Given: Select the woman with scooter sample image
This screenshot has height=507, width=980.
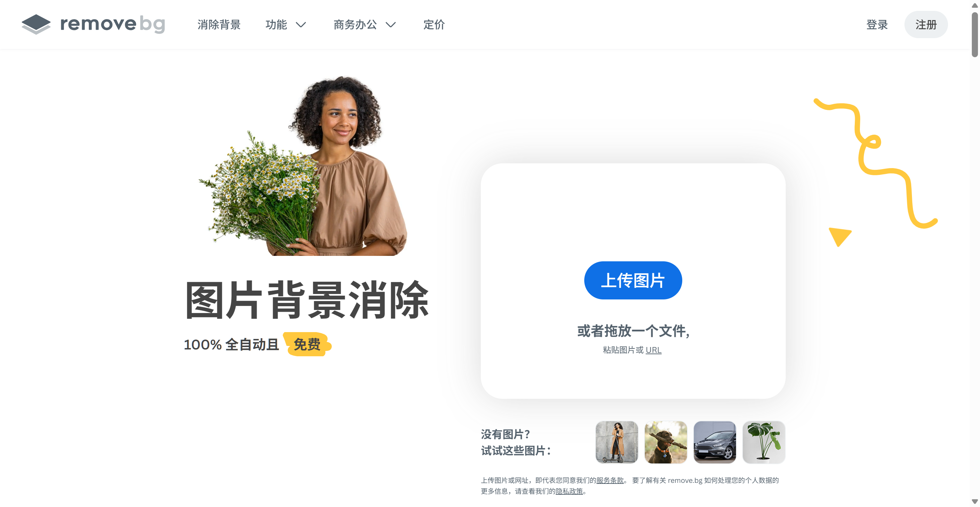Looking at the screenshot, I should click(617, 442).
